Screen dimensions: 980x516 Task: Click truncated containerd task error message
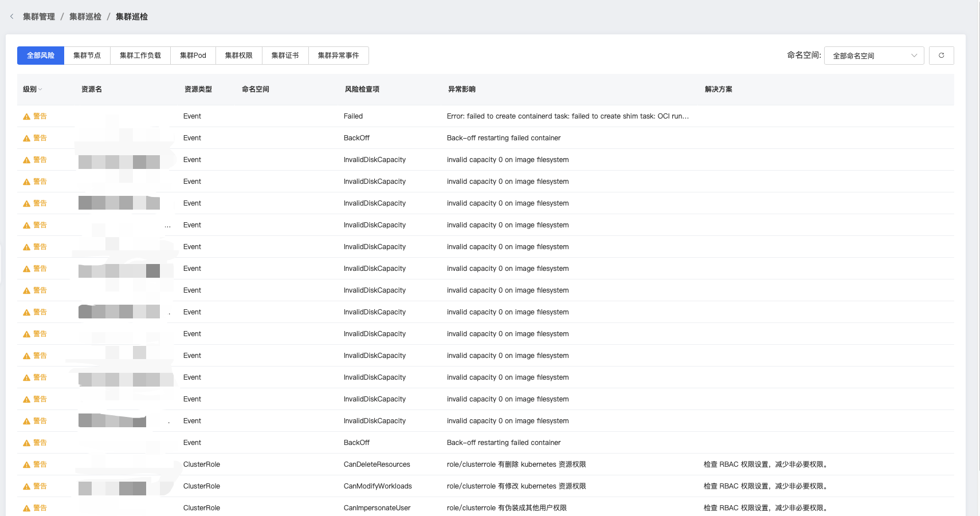click(567, 116)
